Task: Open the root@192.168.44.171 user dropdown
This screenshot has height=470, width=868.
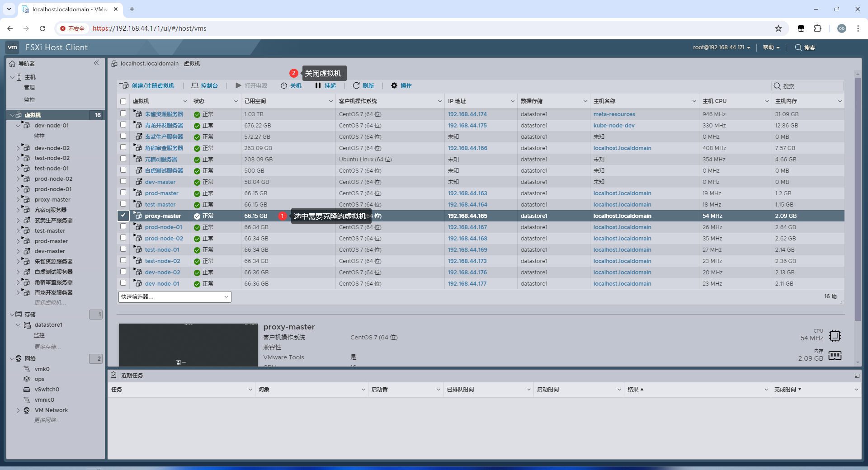Action: (722, 47)
